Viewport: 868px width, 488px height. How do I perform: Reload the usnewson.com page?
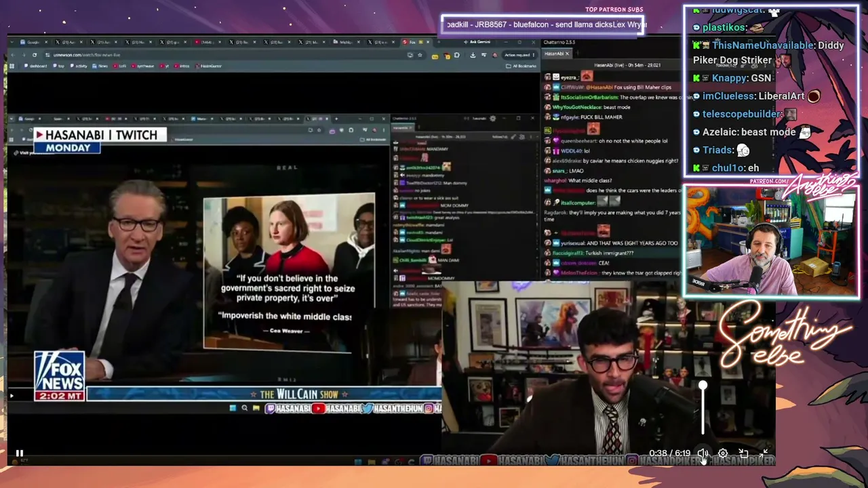click(x=35, y=54)
